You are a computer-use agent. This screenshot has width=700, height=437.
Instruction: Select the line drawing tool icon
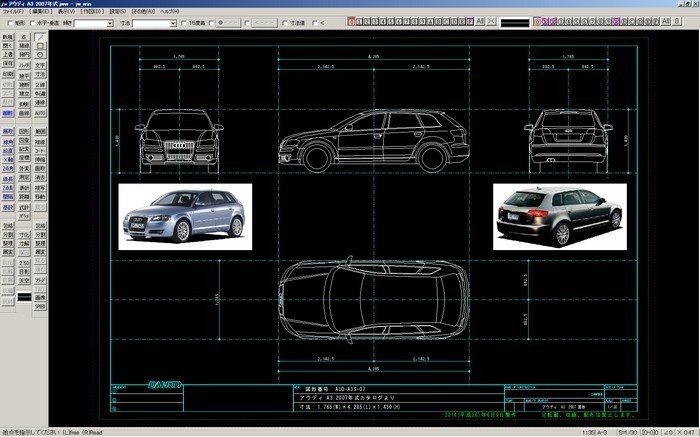point(40,37)
